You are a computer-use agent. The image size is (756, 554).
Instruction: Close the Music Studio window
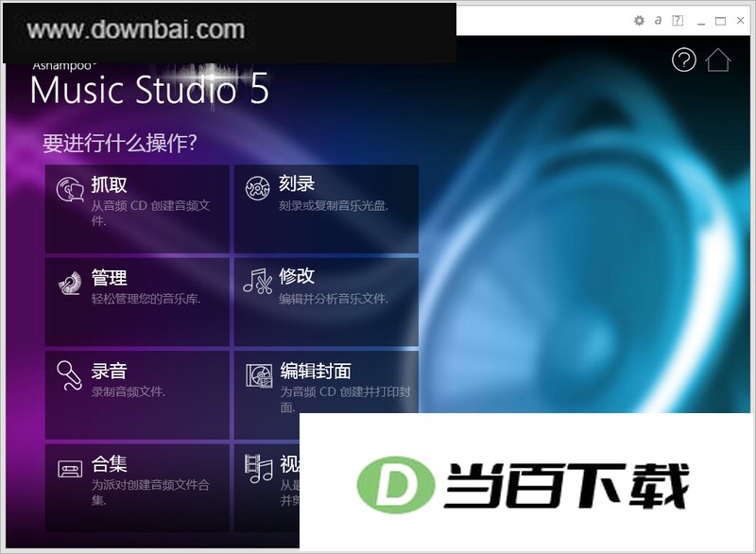[741, 20]
